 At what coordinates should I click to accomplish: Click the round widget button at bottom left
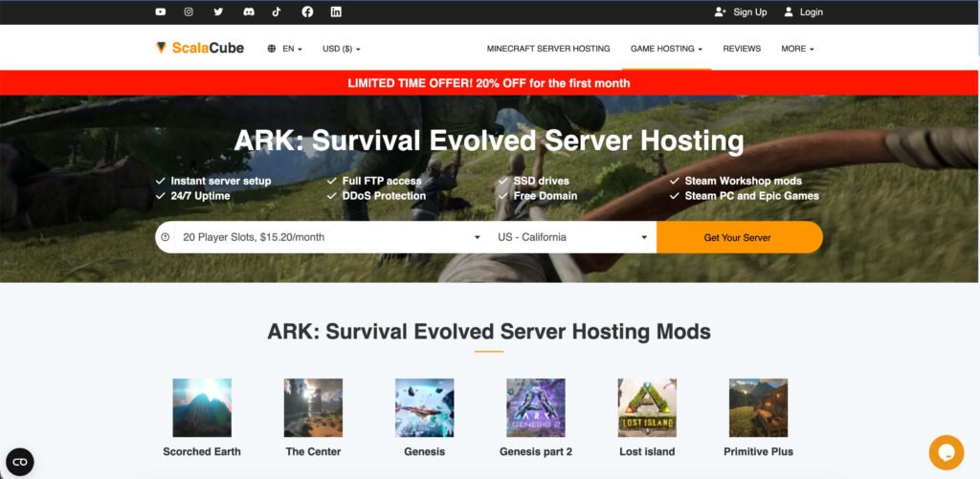tap(20, 462)
